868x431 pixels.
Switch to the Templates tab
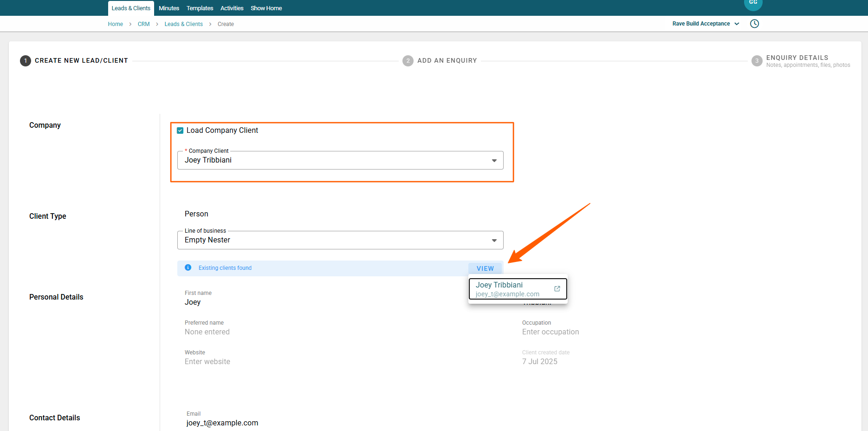click(200, 8)
